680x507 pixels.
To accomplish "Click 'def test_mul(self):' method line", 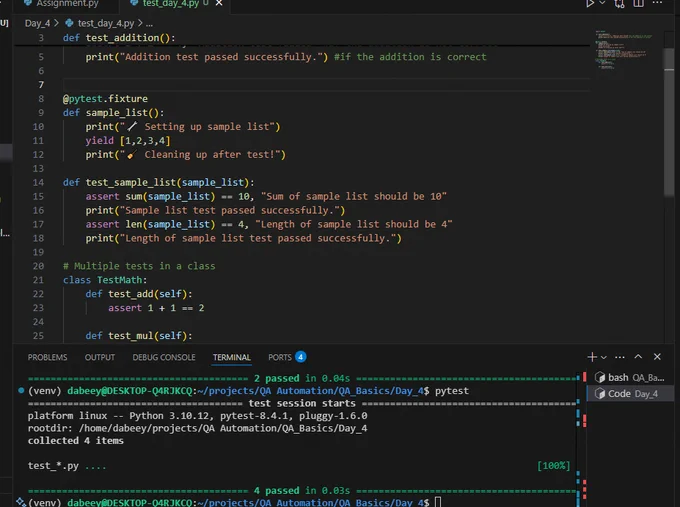I will coord(139,336).
